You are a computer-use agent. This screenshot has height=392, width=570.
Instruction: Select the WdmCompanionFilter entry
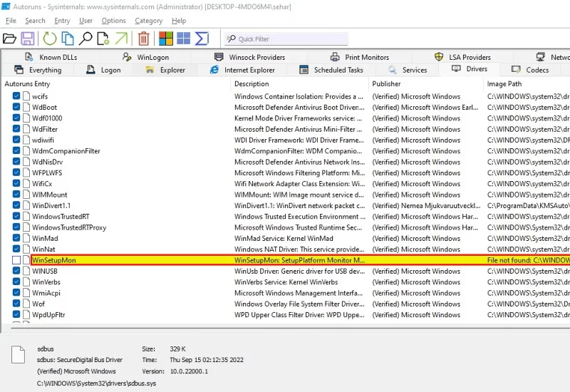[x=66, y=151]
